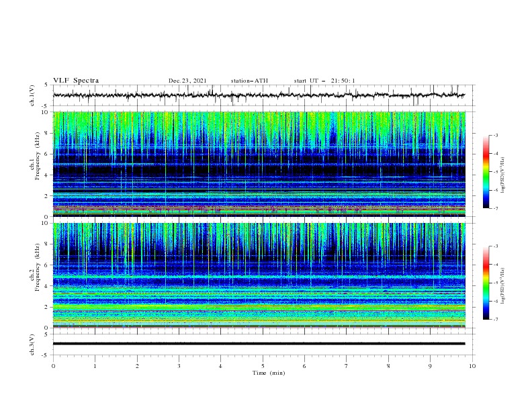This screenshot has width=532, height=411.
Task: Click the 'ch.1(V)' axis label
Action: tap(32, 95)
